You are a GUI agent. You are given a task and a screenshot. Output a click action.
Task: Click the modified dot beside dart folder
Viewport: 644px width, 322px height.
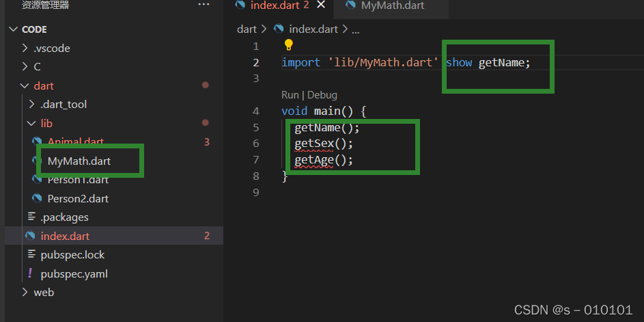pyautogui.click(x=206, y=85)
